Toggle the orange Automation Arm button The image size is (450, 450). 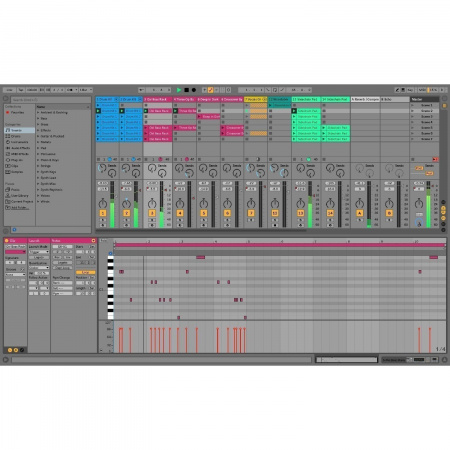pos(210,90)
